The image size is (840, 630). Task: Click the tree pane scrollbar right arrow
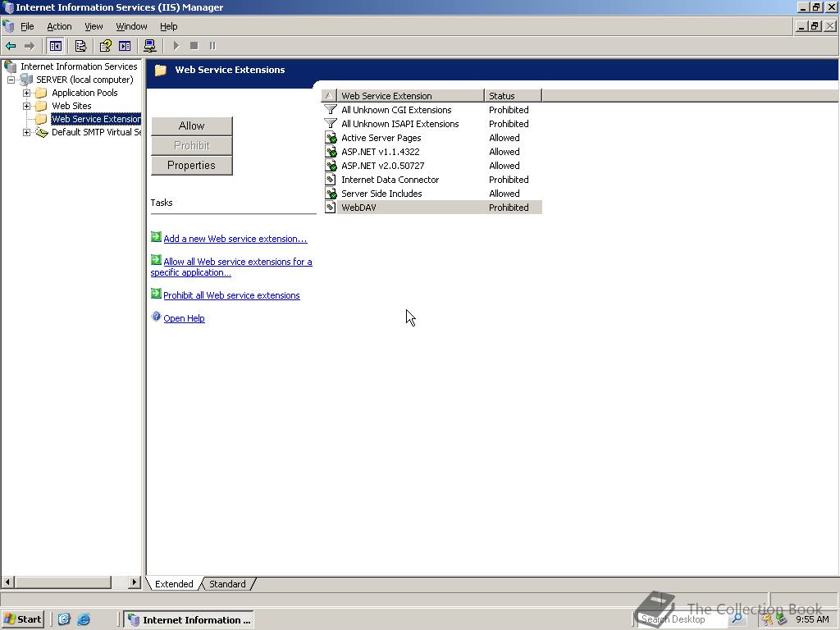(x=135, y=582)
